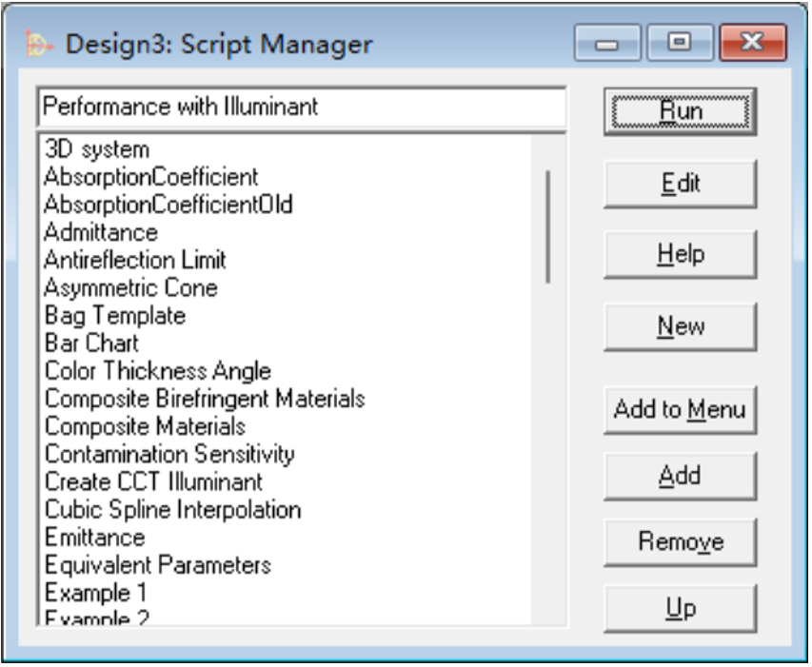
Task: Choose Composite Birefringent Materials script
Action: [x=205, y=398]
